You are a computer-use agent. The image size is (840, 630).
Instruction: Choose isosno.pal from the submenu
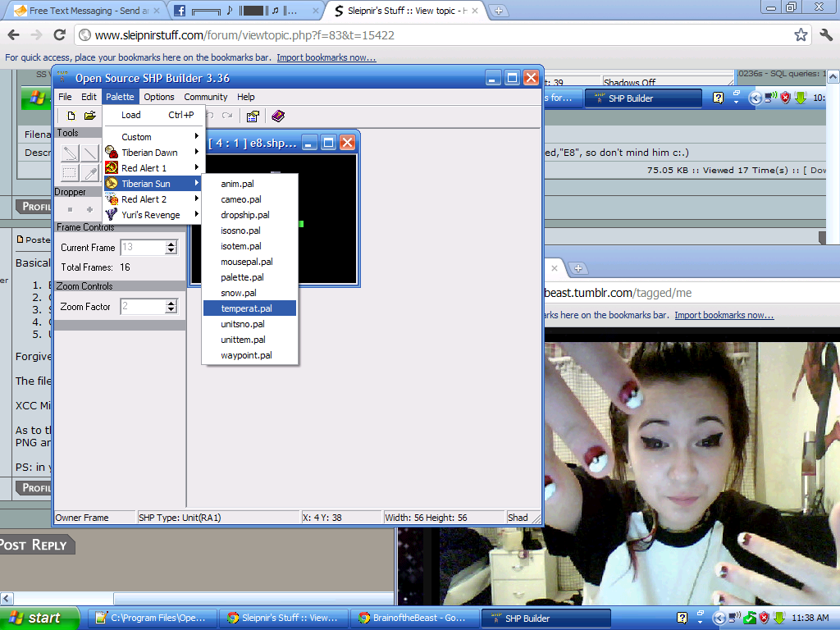tap(249, 231)
